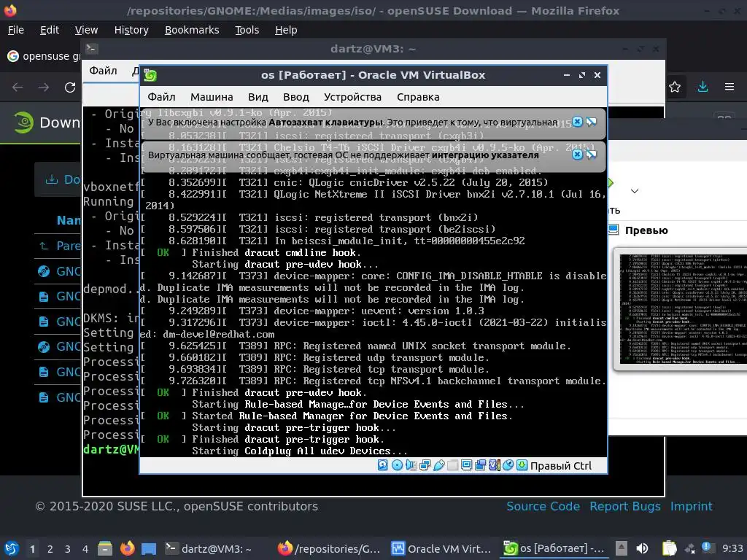Screen dimensions: 747x560
Task: Switch to Oracle VM VirtualBox Manager taskbar entry
Action: tap(441, 548)
